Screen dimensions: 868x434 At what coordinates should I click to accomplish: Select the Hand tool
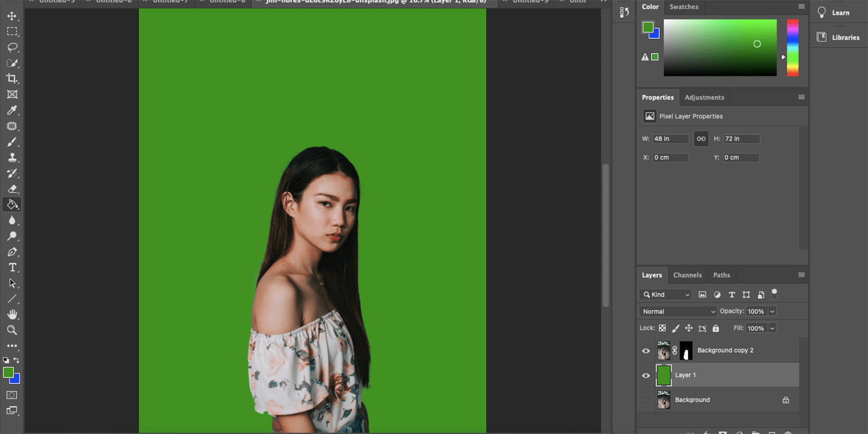[12, 314]
